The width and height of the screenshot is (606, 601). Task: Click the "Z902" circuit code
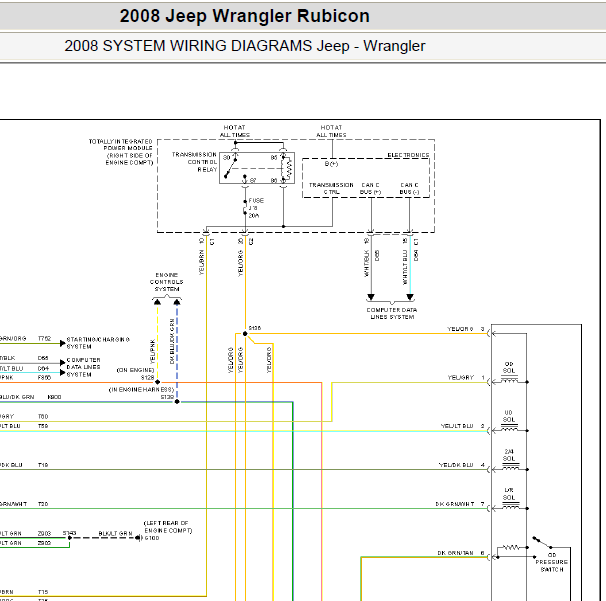coord(44,543)
